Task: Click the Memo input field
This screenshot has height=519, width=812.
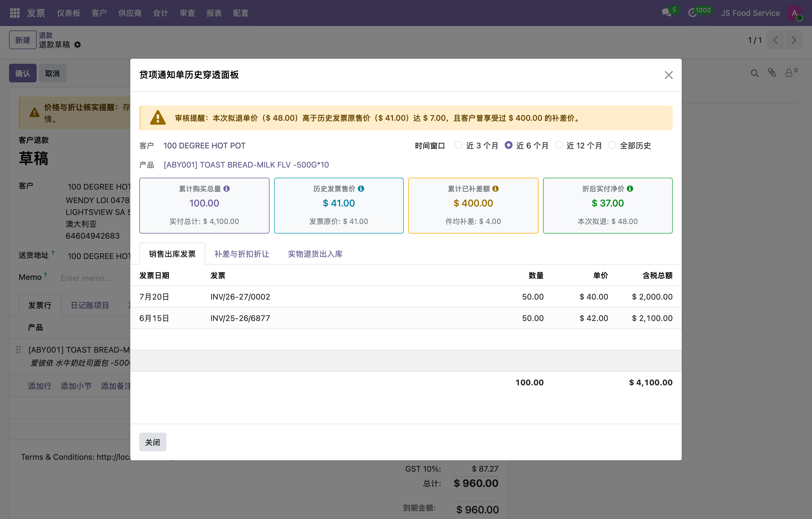Action: click(x=94, y=278)
